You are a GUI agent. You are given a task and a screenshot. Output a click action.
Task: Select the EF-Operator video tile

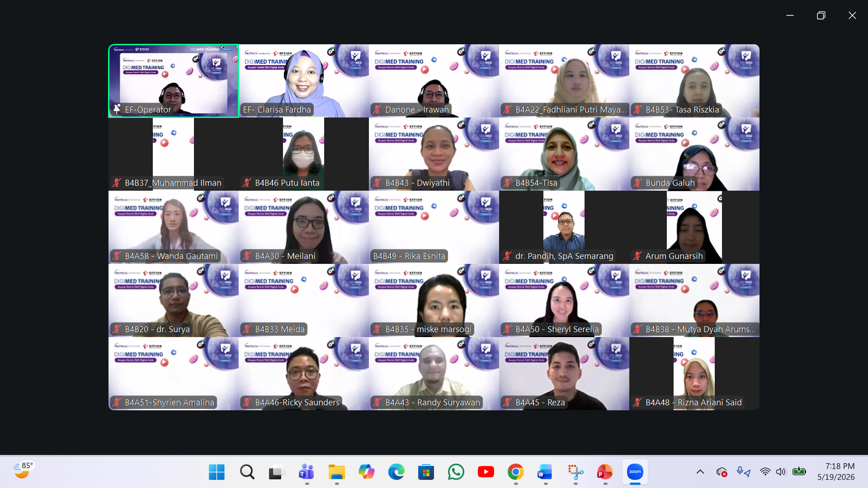pyautogui.click(x=174, y=81)
